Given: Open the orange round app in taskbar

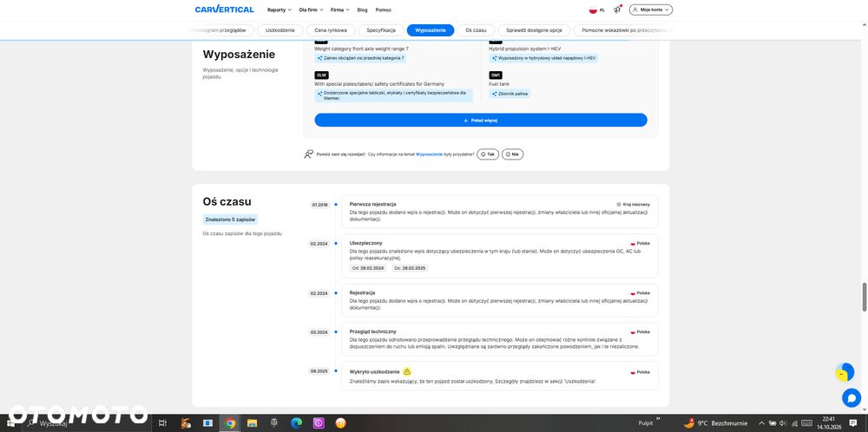Looking at the screenshot, I should tap(340, 423).
